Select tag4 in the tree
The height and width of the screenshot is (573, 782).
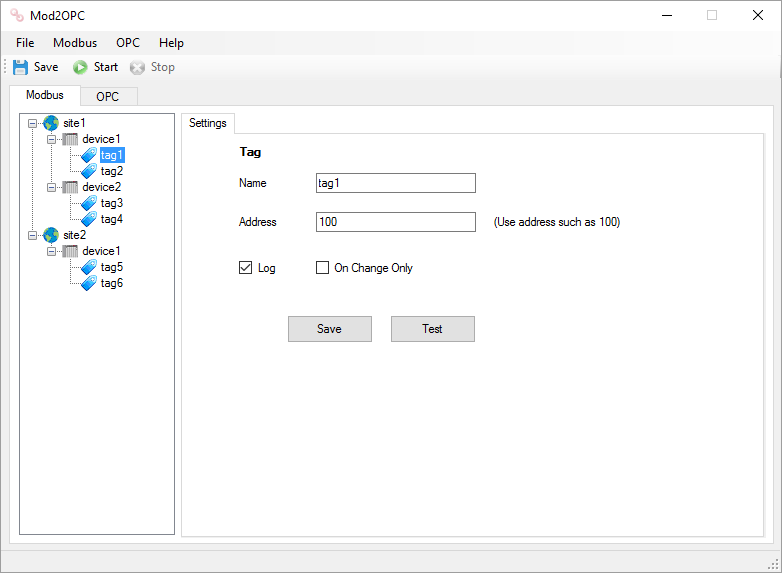(x=112, y=219)
